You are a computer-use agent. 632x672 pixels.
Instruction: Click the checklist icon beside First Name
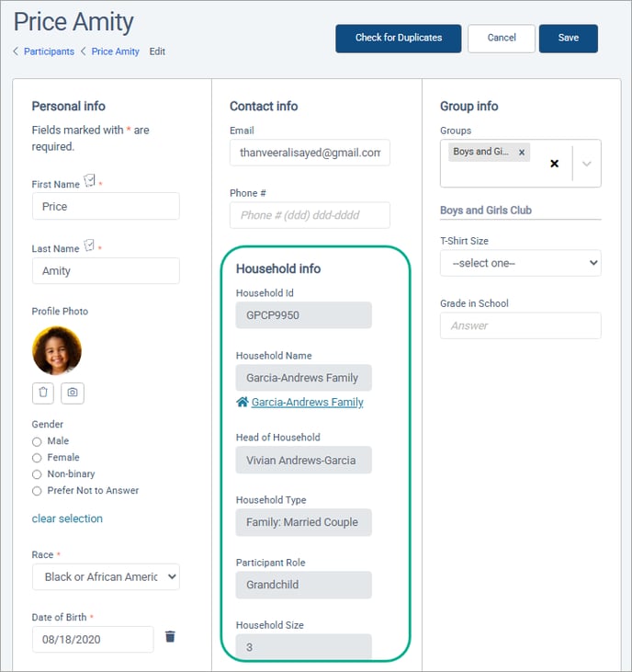click(89, 180)
